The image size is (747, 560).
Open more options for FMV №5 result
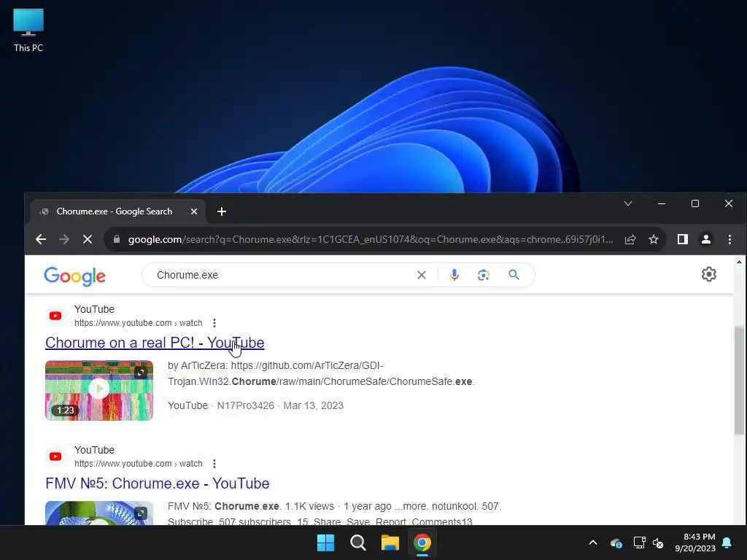[x=214, y=464]
